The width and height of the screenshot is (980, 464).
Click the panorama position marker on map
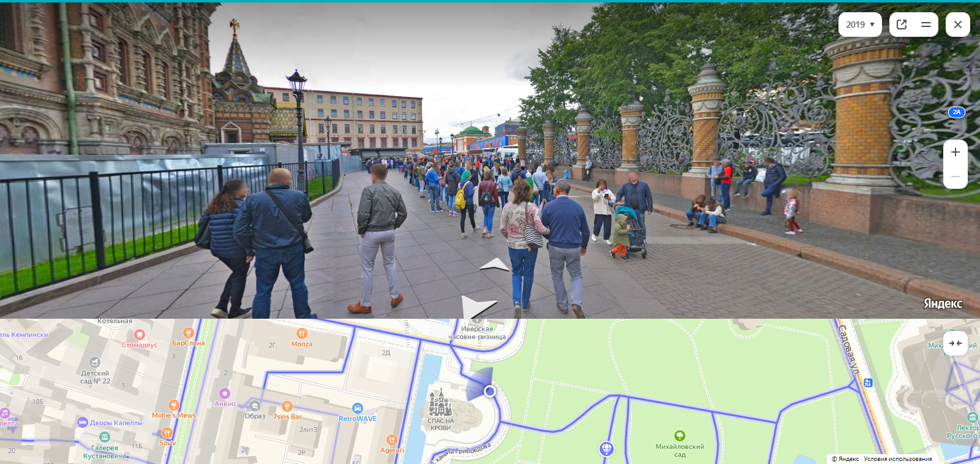coord(489,391)
